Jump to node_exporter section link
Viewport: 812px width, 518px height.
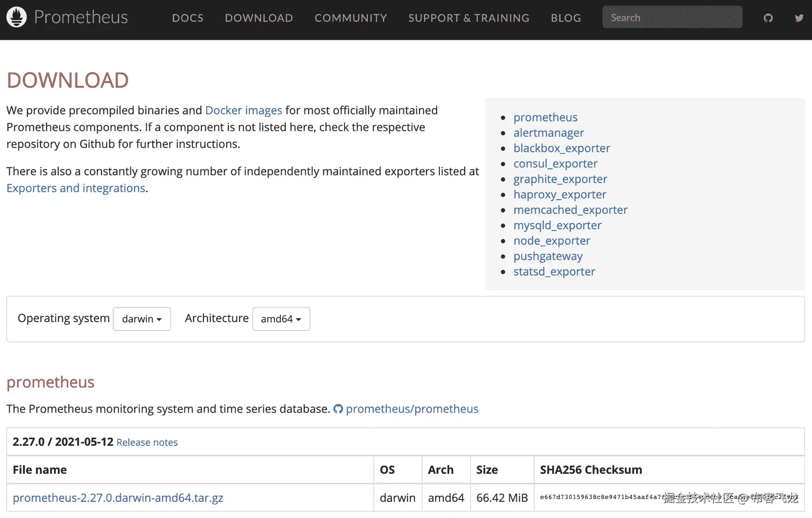552,241
